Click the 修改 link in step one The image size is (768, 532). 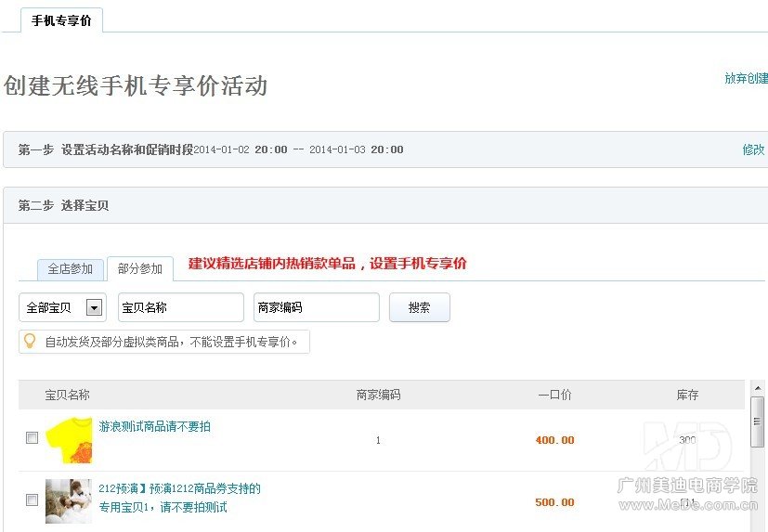coord(753,149)
